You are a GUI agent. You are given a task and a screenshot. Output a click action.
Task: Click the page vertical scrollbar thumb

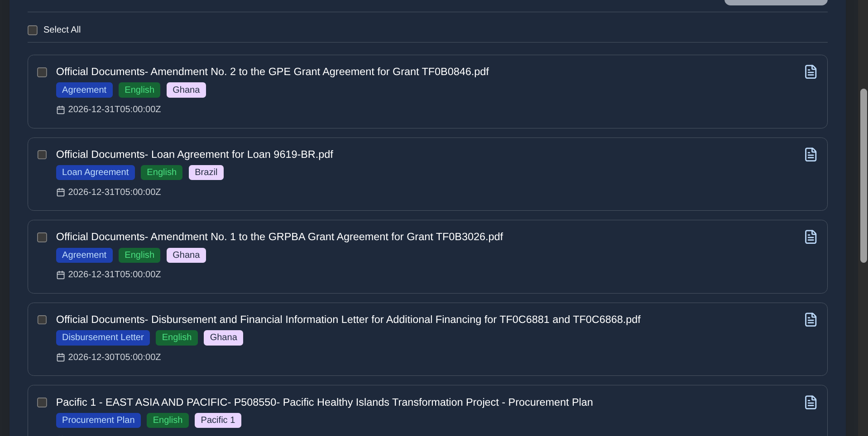pyautogui.click(x=863, y=175)
